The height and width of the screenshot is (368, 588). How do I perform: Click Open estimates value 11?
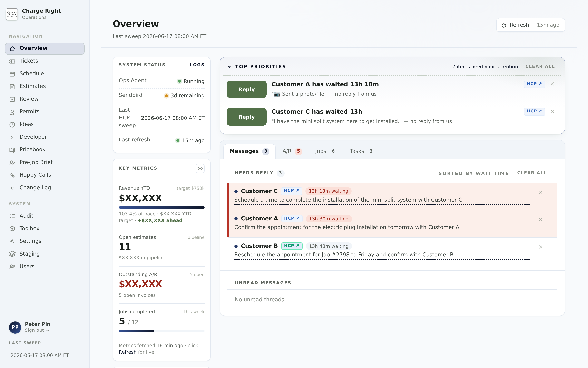[x=125, y=247]
